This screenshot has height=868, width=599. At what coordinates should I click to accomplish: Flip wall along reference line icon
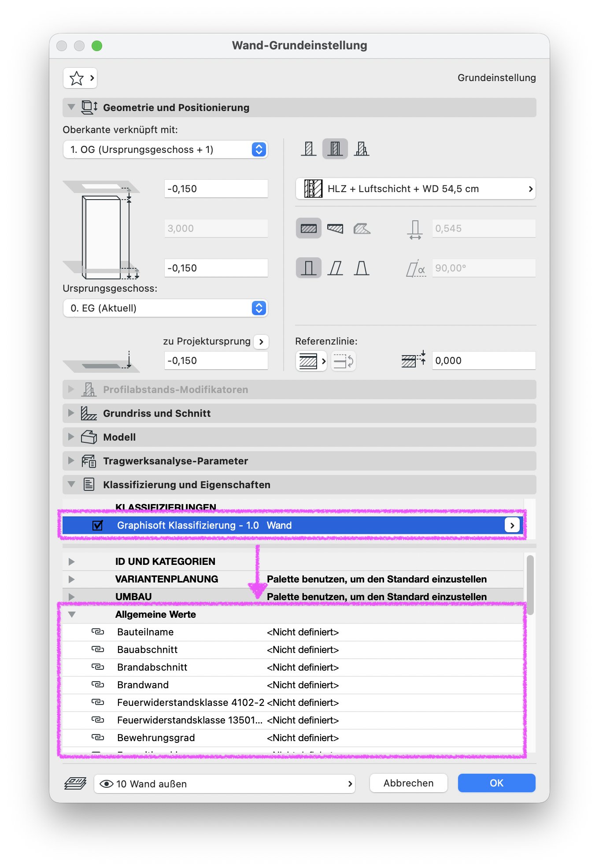343,361
